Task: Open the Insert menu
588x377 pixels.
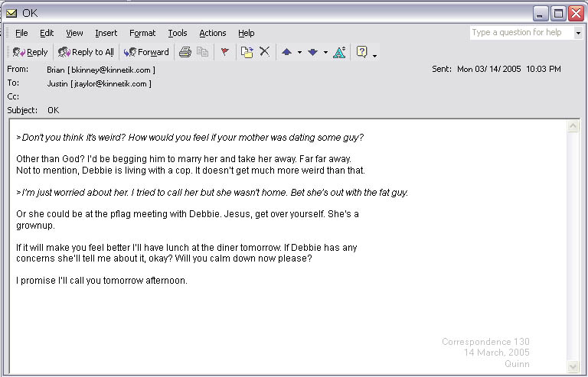Action: (x=106, y=33)
